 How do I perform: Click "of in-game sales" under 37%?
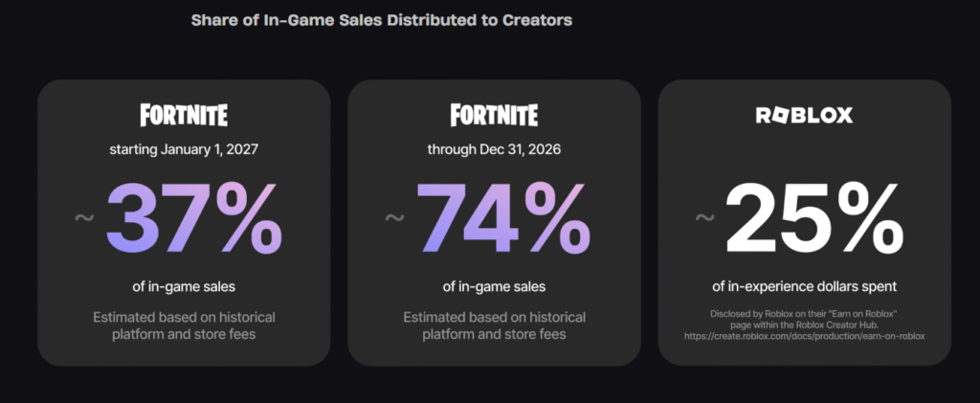coord(184,284)
